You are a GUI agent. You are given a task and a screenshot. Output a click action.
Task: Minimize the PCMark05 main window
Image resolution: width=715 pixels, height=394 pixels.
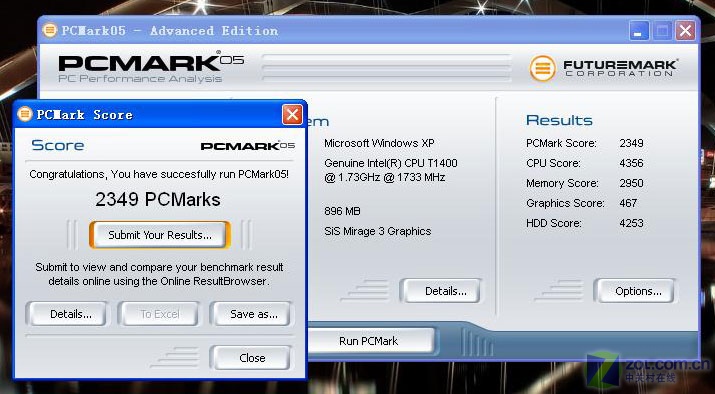638,31
